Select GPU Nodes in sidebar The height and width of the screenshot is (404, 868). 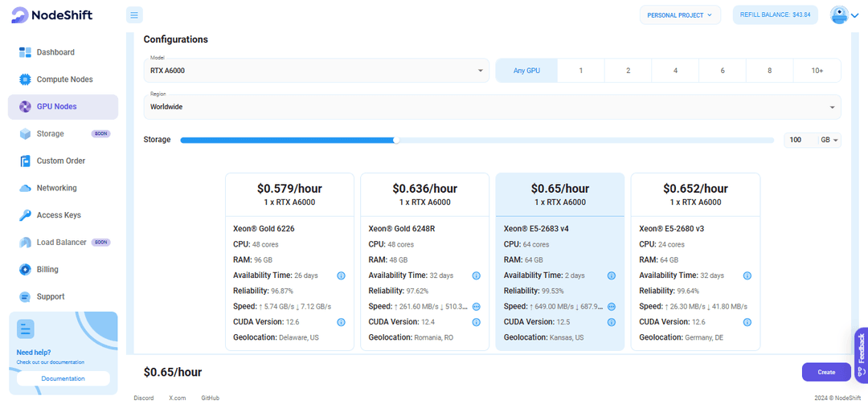pos(63,106)
